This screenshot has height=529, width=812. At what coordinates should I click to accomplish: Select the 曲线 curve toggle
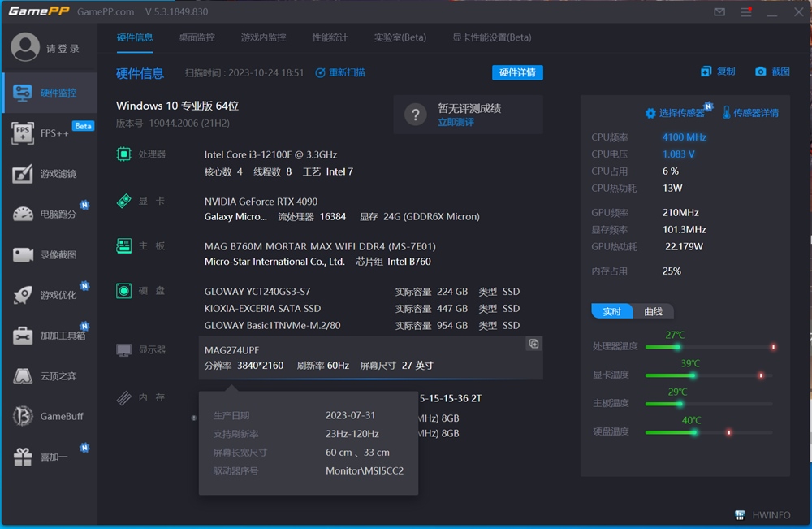click(x=653, y=311)
